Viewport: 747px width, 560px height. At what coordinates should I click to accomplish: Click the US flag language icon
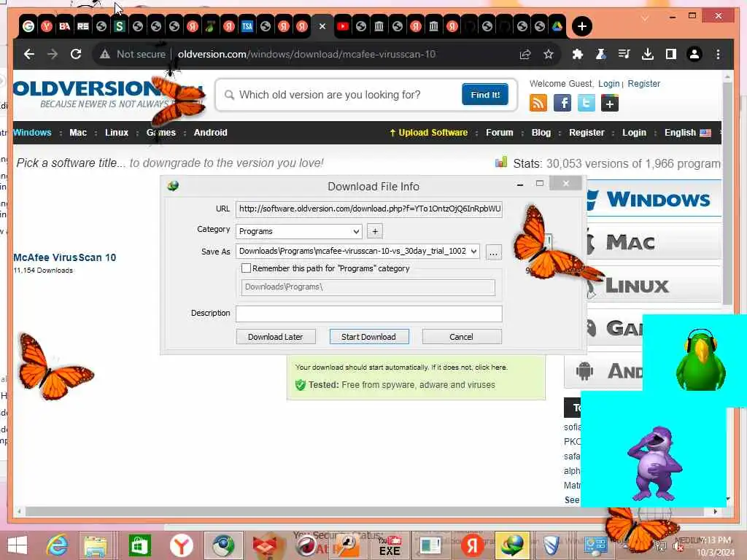coord(705,133)
